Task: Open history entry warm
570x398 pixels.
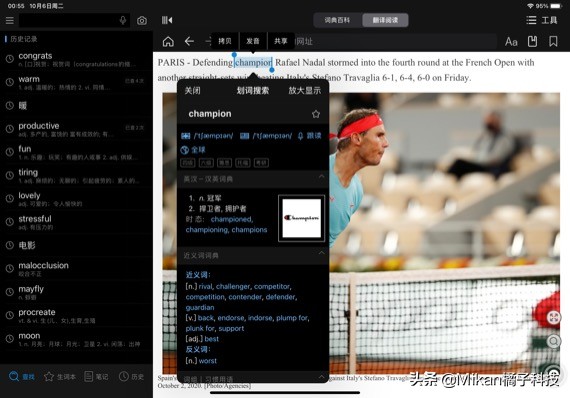Action: (76, 83)
